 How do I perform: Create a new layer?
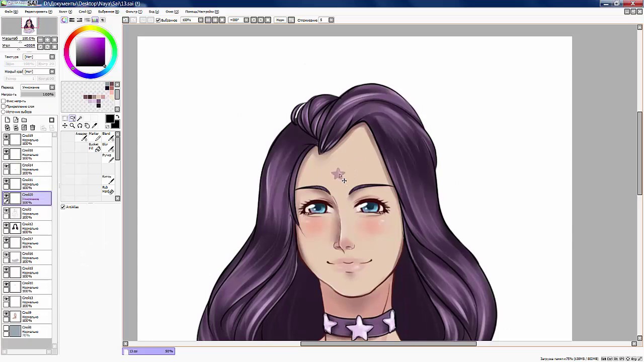click(8, 120)
